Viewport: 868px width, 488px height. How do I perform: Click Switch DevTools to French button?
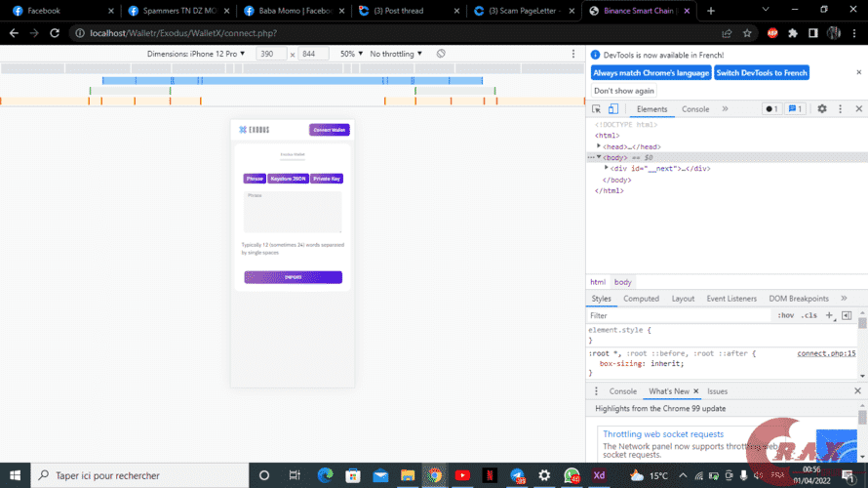[761, 73]
